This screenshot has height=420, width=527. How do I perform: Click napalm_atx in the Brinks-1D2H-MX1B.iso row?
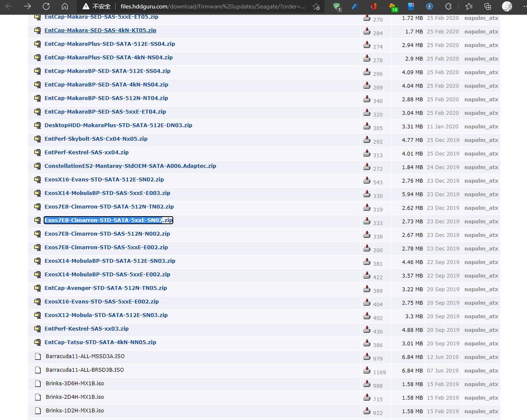481,411
